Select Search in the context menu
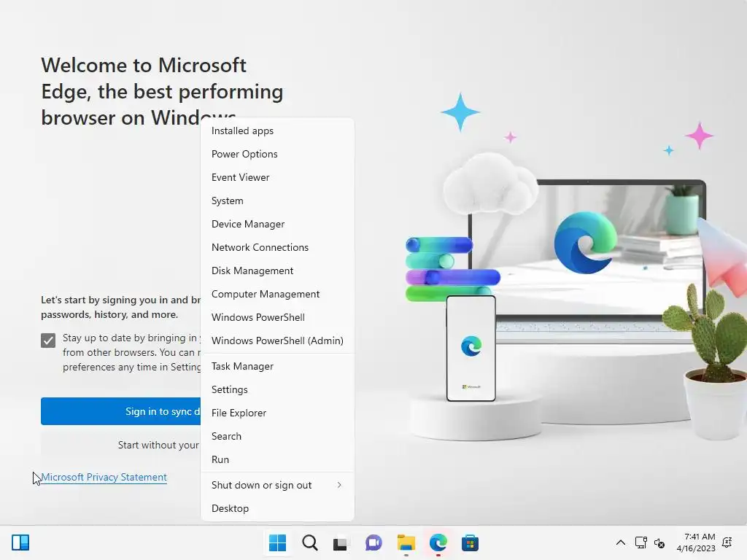This screenshot has width=747, height=560. (277, 436)
